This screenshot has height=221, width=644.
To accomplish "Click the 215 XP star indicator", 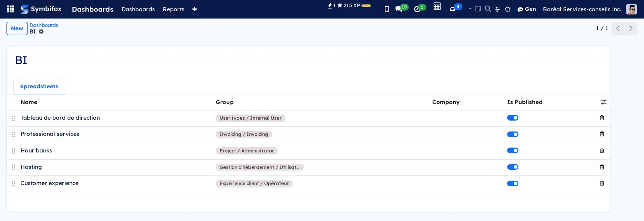I will click(349, 6).
